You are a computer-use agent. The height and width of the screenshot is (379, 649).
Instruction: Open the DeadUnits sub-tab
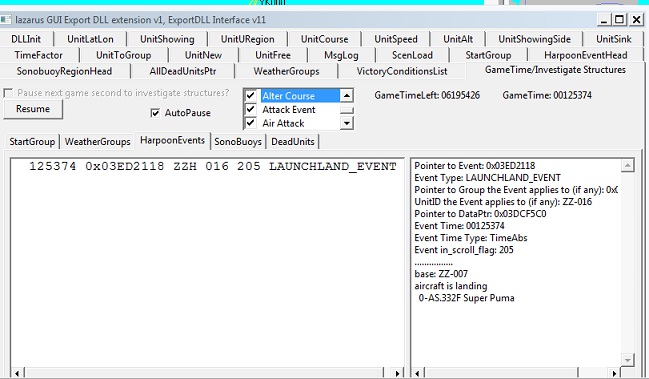coord(293,142)
